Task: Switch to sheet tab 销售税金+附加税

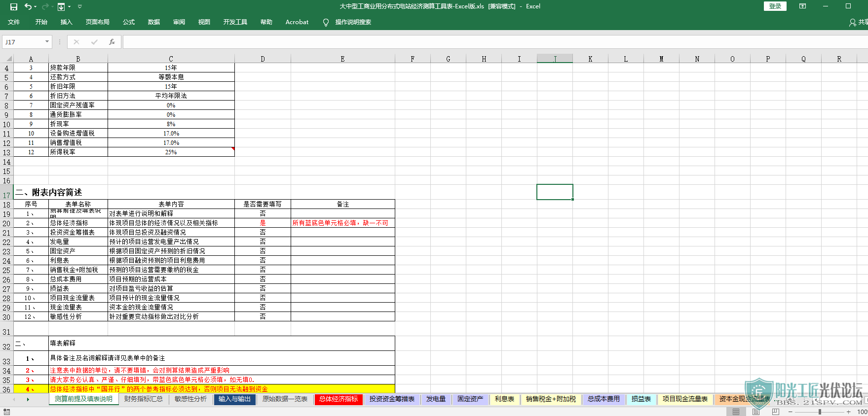Action: pyautogui.click(x=551, y=399)
